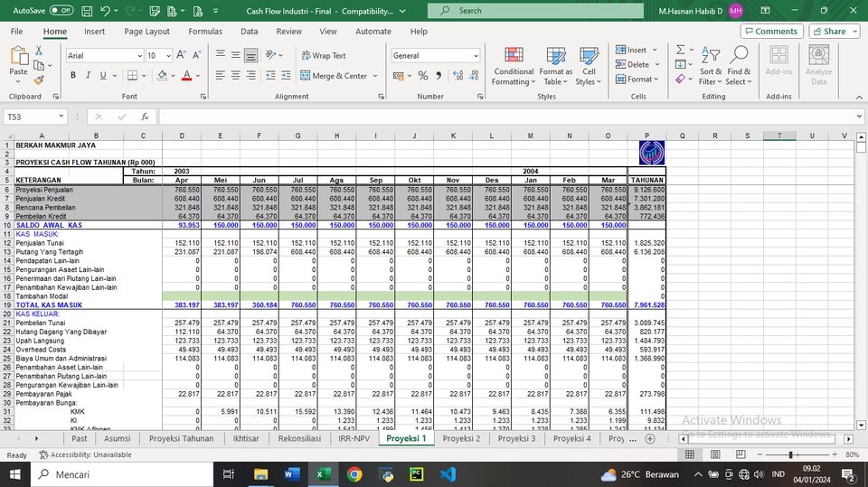This screenshot has height=487, width=868.
Task: Toggle Bottom Align vertical alignment
Action: [x=250, y=55]
